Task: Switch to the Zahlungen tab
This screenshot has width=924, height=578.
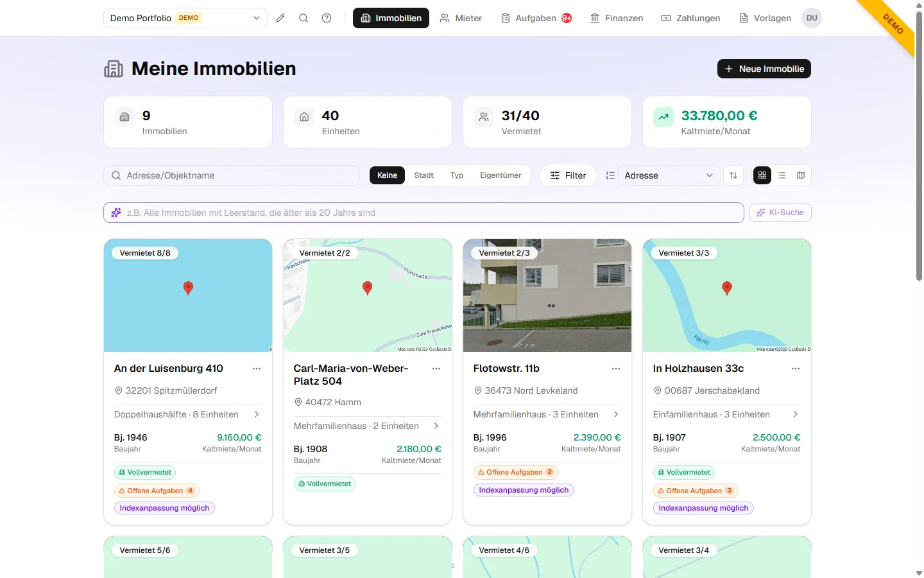Action: (690, 18)
